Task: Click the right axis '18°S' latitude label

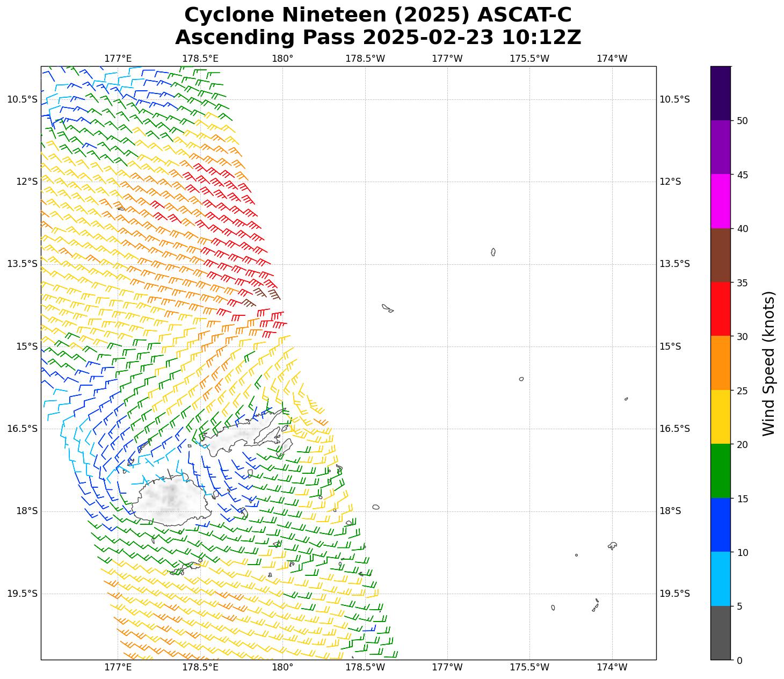Action: [x=670, y=511]
